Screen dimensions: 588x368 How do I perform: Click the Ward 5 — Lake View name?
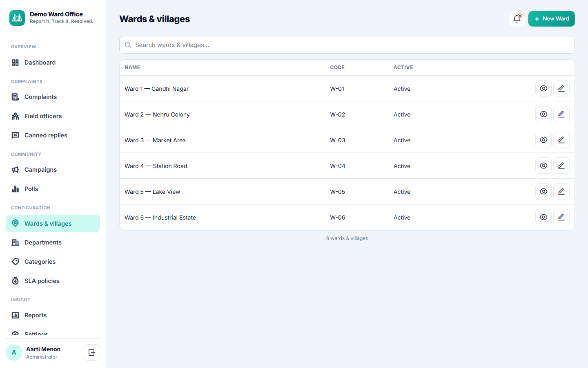(152, 192)
